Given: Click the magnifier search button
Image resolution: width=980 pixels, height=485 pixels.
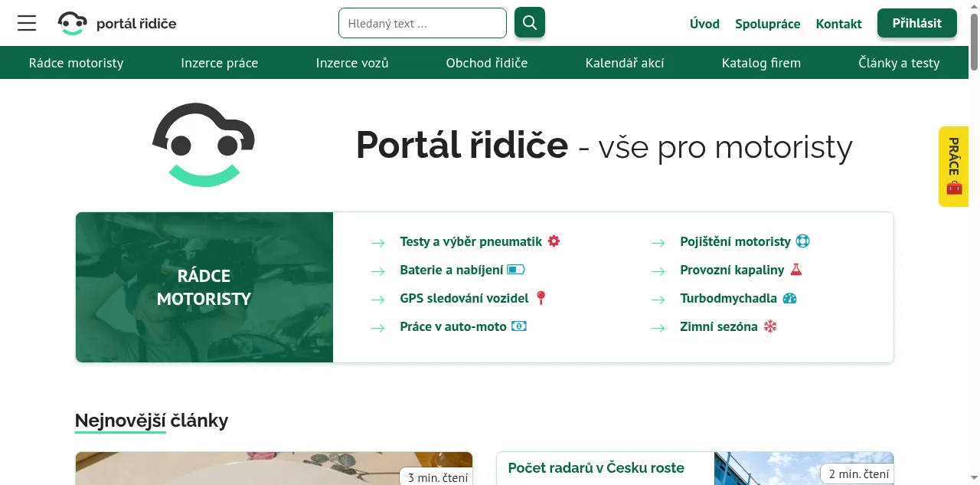Looking at the screenshot, I should 530,23.
